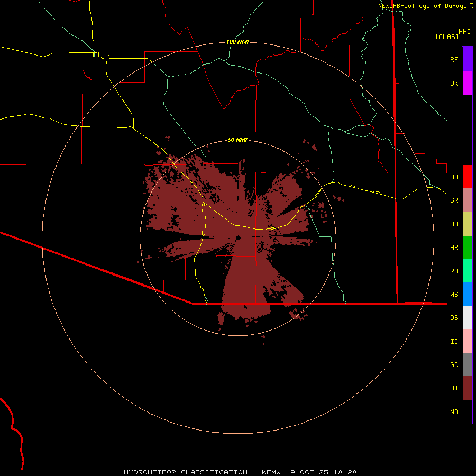Click the GC legend label
Screen dimensions: 476x476
point(454,365)
